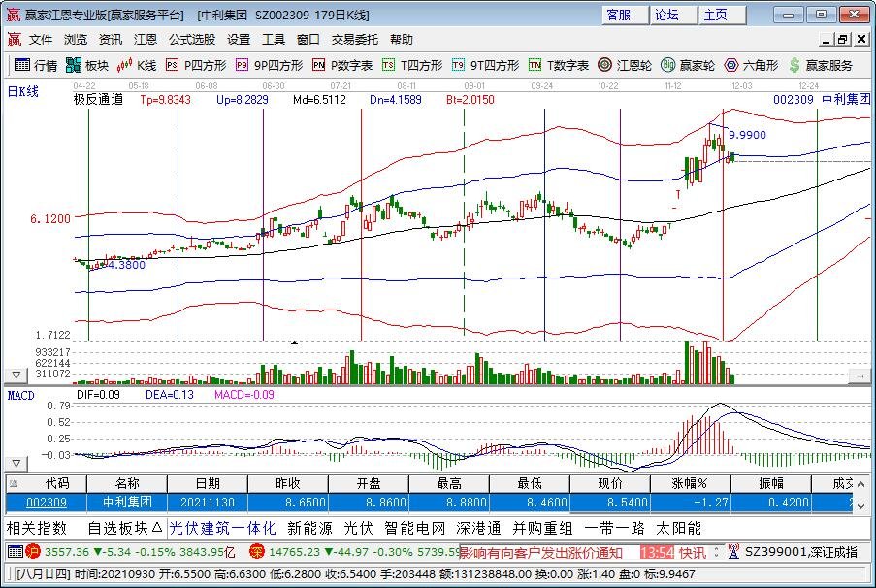Click the 深 Shenzhen index badge

[x=256, y=552]
